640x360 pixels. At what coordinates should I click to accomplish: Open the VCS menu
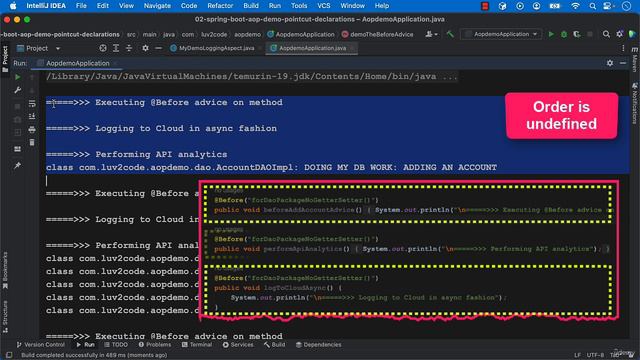(324, 6)
